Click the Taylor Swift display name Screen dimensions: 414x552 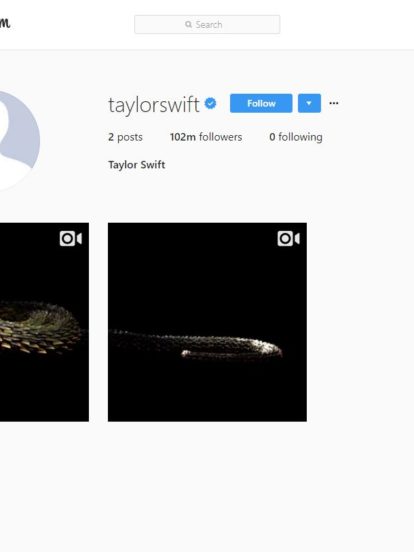tap(137, 165)
